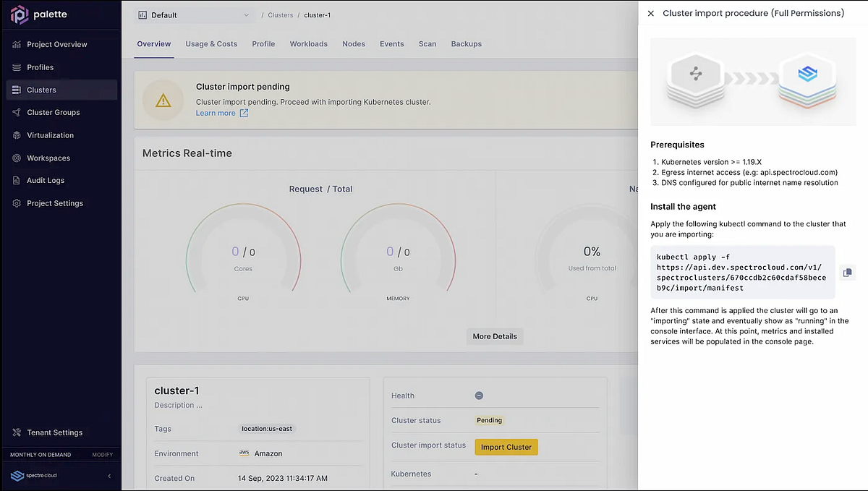This screenshot has height=491, width=868.
Task: Click the Palette logo icon
Action: 20,14
